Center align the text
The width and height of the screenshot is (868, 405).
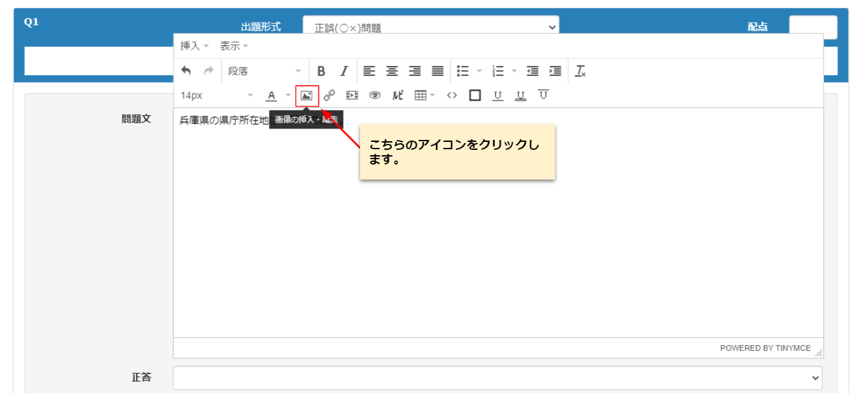pyautogui.click(x=392, y=71)
